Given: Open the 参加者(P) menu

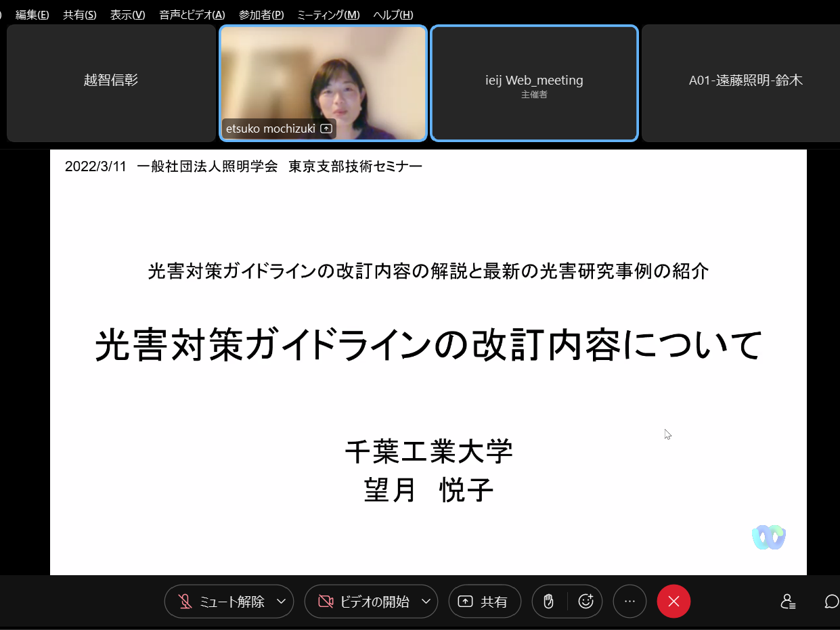Looking at the screenshot, I should point(261,15).
